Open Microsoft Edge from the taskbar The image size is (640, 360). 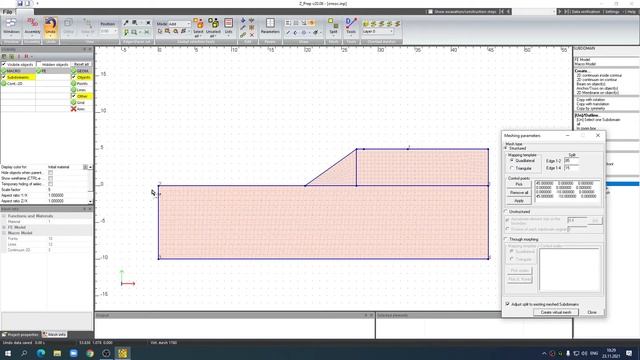click(x=41, y=353)
